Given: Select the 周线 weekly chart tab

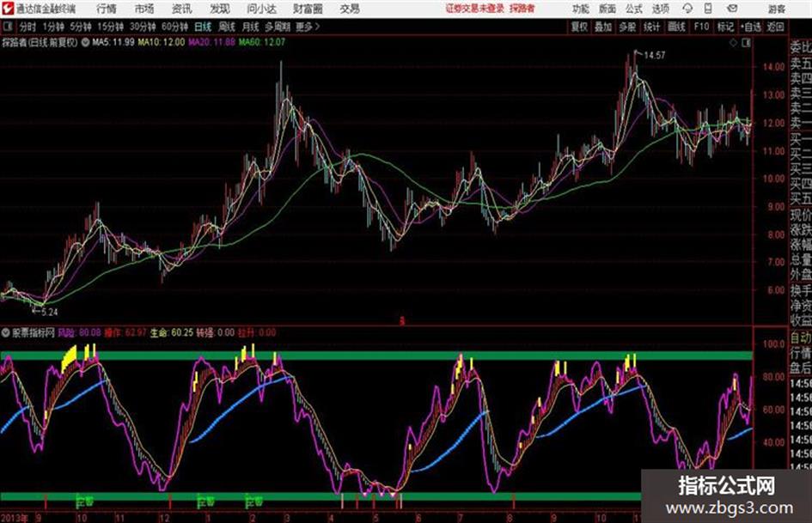Looking at the screenshot, I should click(x=227, y=27).
